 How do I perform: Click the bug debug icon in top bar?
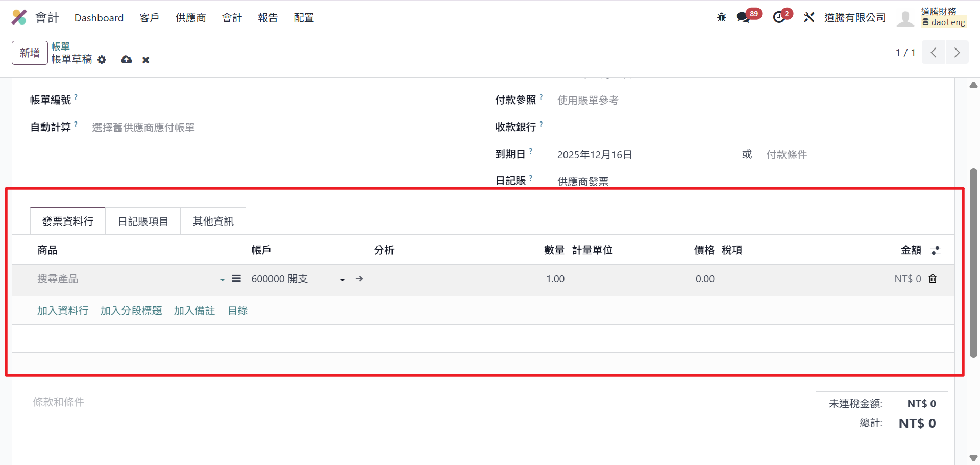point(721,17)
